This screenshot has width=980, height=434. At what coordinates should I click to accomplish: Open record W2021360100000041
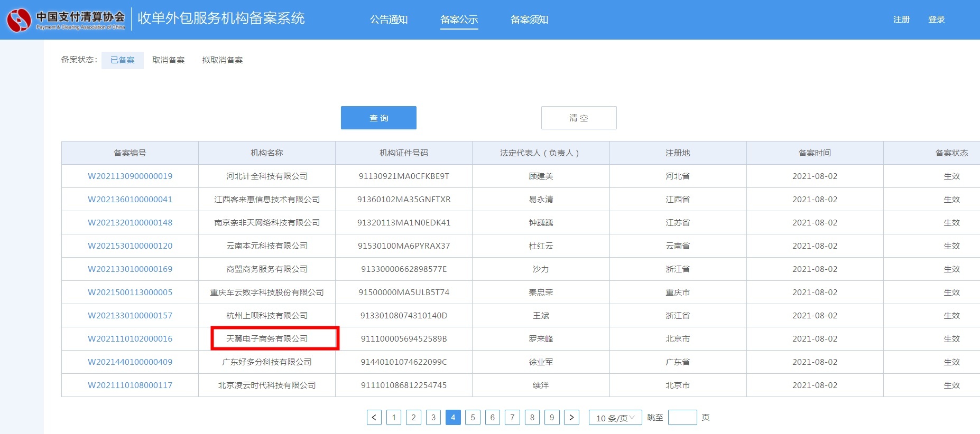coord(130,200)
